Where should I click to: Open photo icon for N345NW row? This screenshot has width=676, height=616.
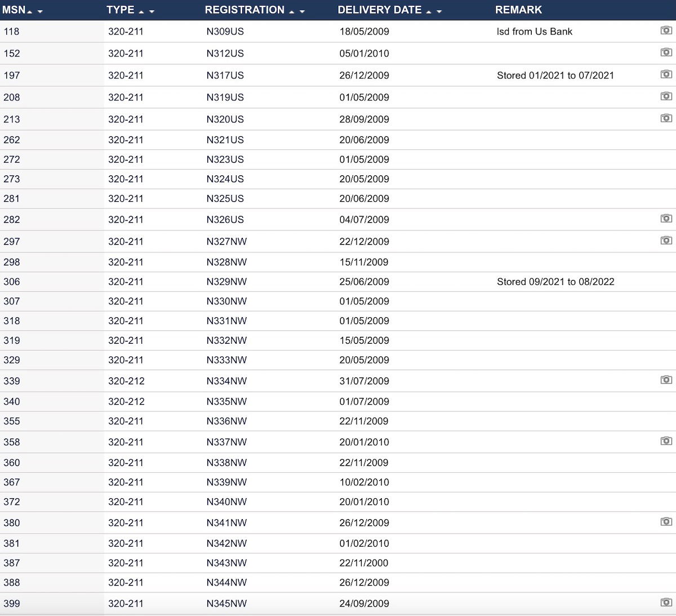666,602
